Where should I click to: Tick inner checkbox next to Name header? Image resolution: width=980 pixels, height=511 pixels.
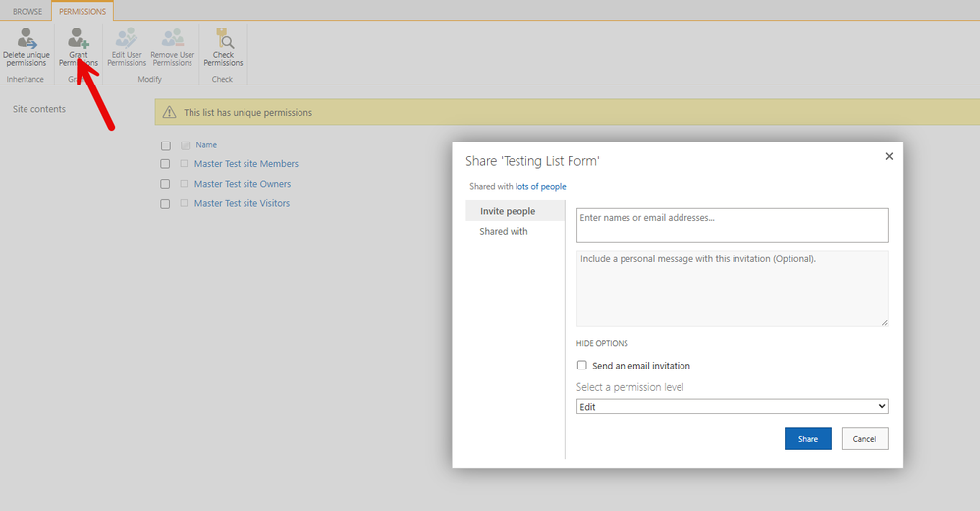tap(185, 145)
